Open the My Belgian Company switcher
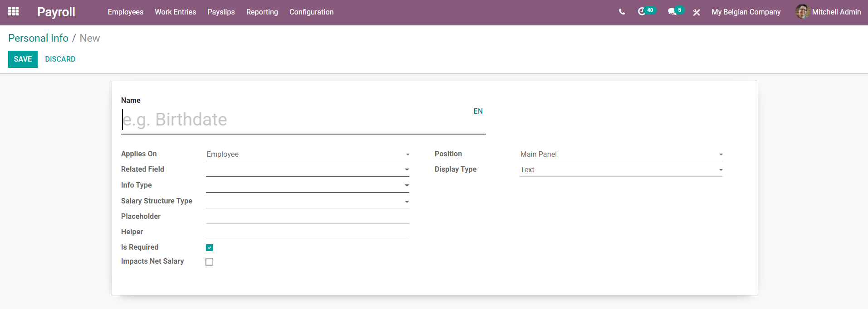 [746, 12]
